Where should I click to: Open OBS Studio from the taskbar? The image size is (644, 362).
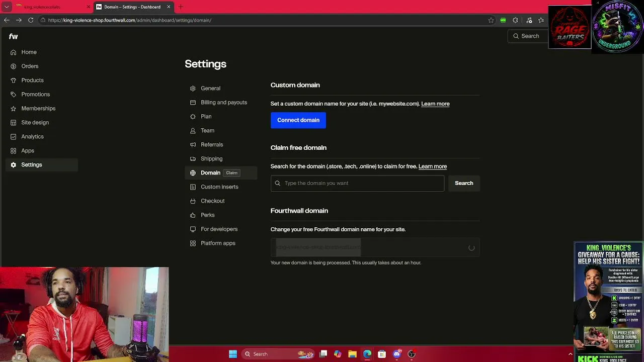pyautogui.click(x=412, y=354)
